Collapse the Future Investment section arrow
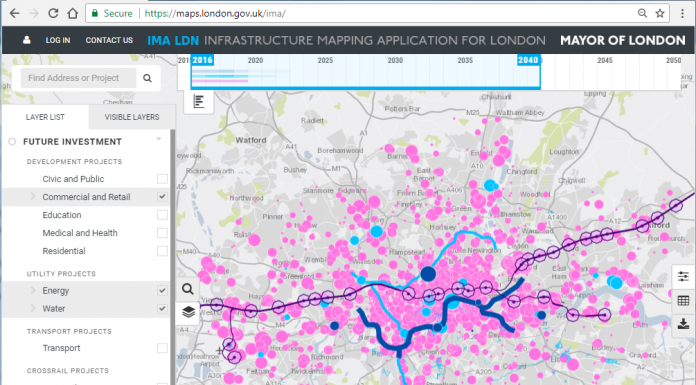Screen dimensions: 696x385 coord(158,139)
